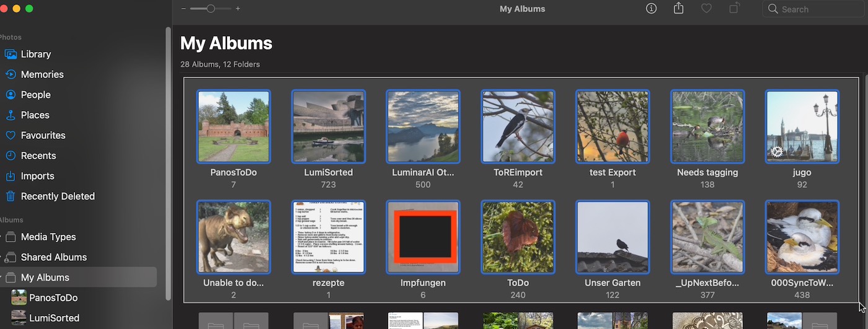Click the Search field

coord(812,9)
